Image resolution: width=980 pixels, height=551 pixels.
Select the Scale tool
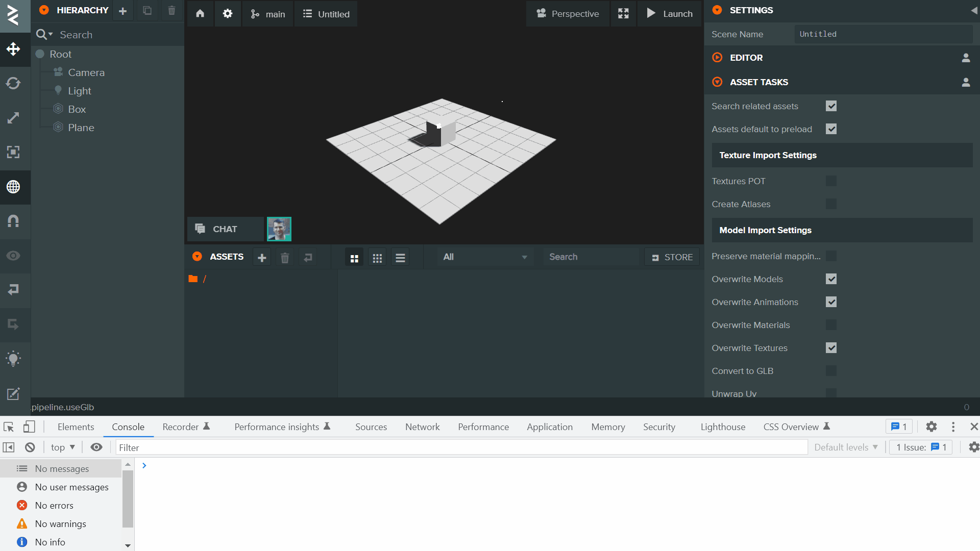[13, 117]
